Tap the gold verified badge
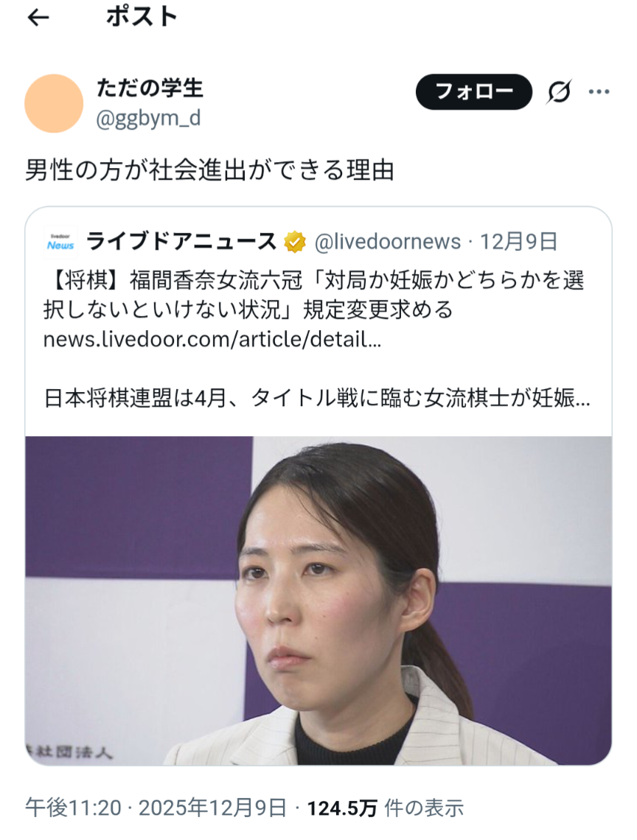 click(295, 242)
